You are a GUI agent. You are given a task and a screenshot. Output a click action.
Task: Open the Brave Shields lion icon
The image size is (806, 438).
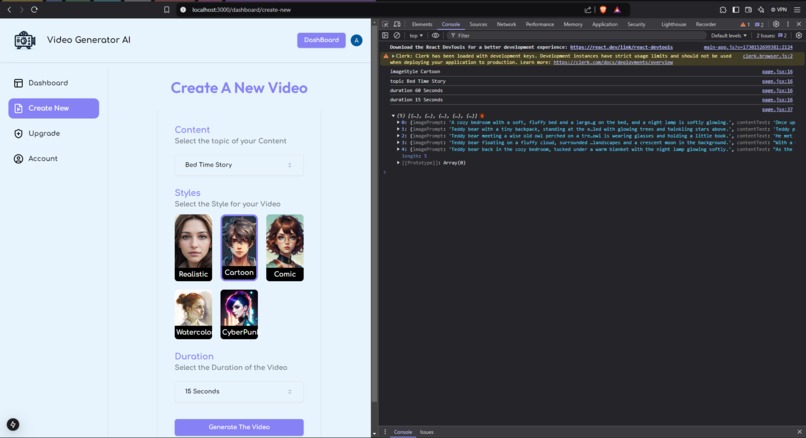click(603, 9)
